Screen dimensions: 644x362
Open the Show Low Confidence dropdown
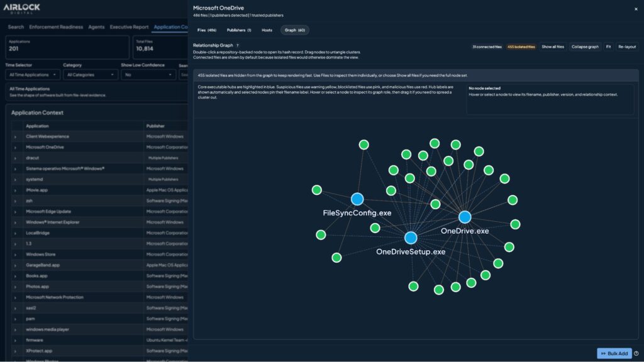click(x=148, y=75)
